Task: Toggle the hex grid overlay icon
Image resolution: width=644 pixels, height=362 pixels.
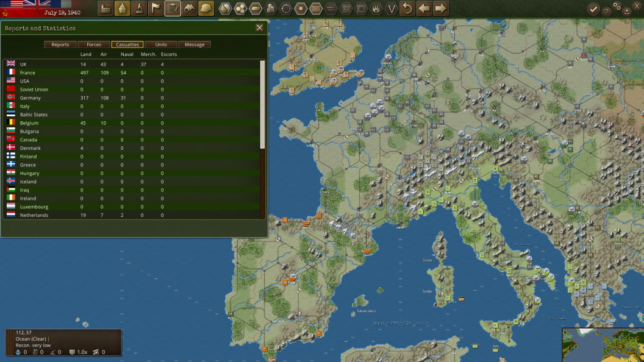Action: pos(240,9)
